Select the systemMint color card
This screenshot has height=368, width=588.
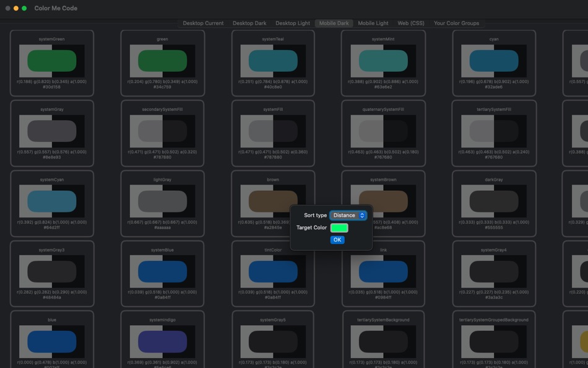(383, 61)
